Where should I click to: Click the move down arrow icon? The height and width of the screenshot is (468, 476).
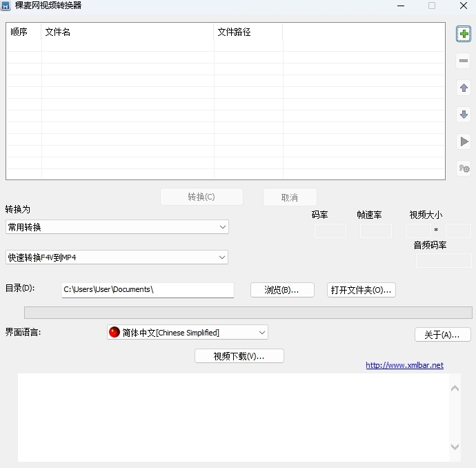coord(464,115)
